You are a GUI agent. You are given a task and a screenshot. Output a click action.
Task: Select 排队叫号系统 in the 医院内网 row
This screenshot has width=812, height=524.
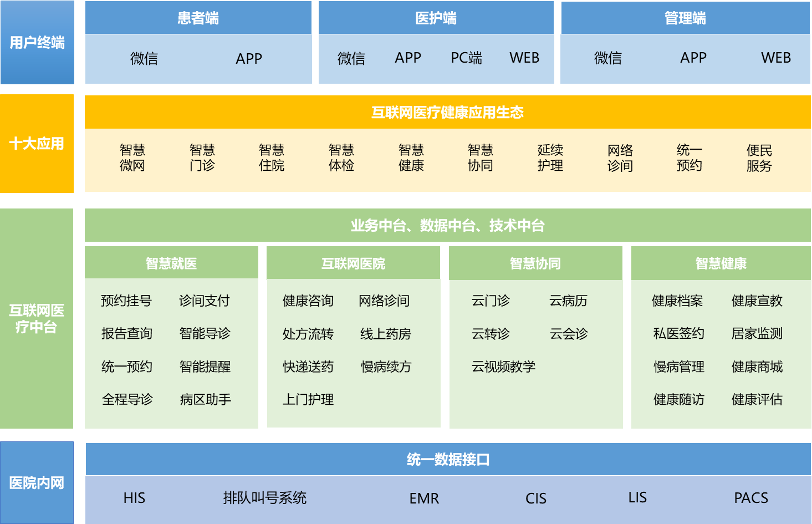pyautogui.click(x=264, y=498)
